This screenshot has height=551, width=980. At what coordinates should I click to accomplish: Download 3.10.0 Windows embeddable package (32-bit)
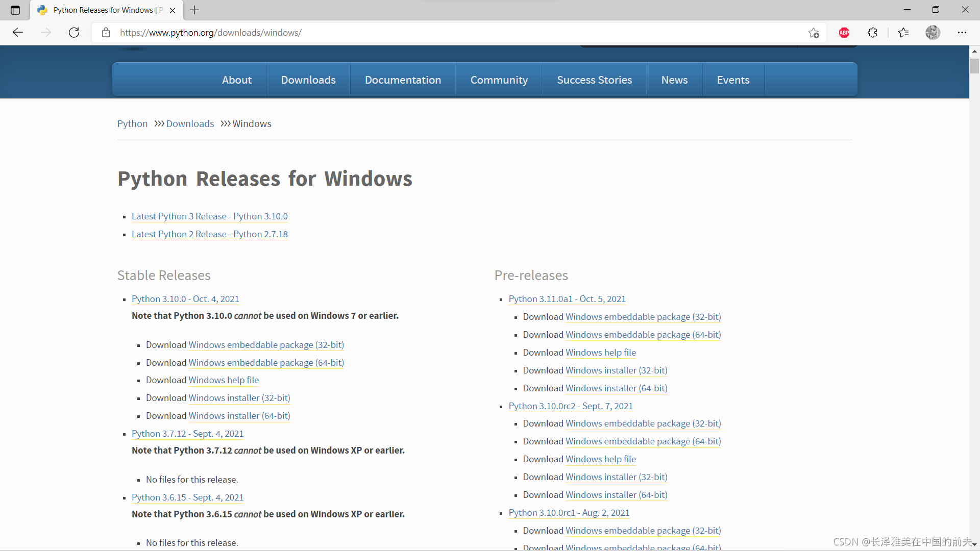[266, 345]
